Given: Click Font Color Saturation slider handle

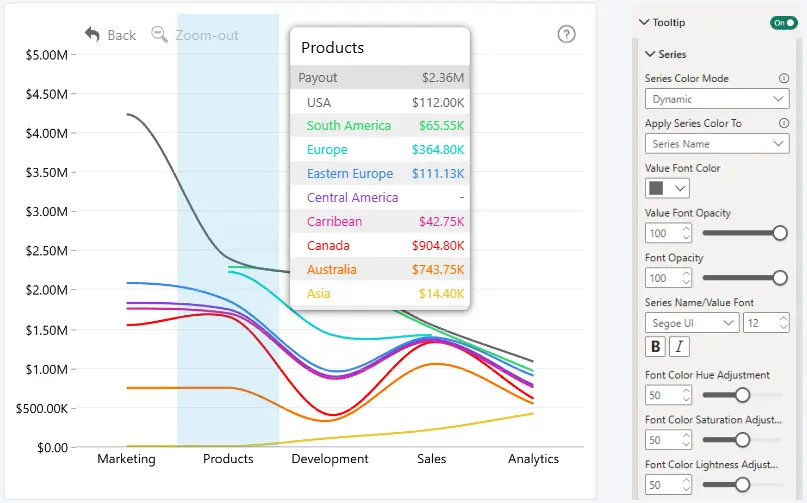Looking at the screenshot, I should [x=742, y=440].
